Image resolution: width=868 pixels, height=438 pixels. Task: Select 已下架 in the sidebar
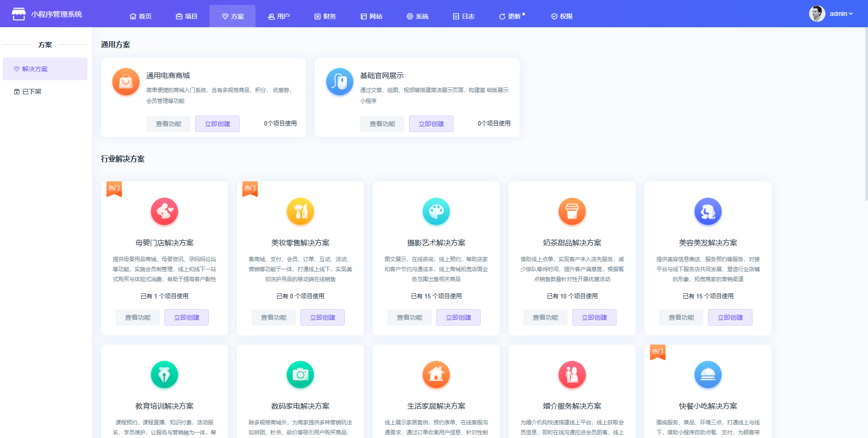pos(32,92)
